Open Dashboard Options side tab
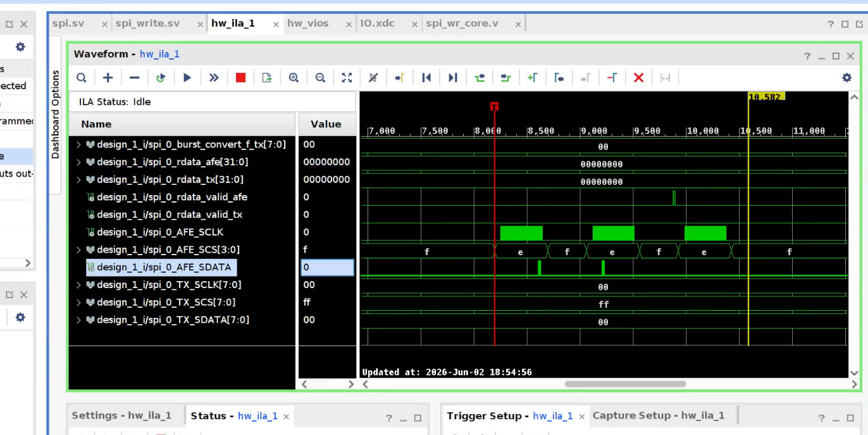This screenshot has height=435, width=868. [56, 115]
